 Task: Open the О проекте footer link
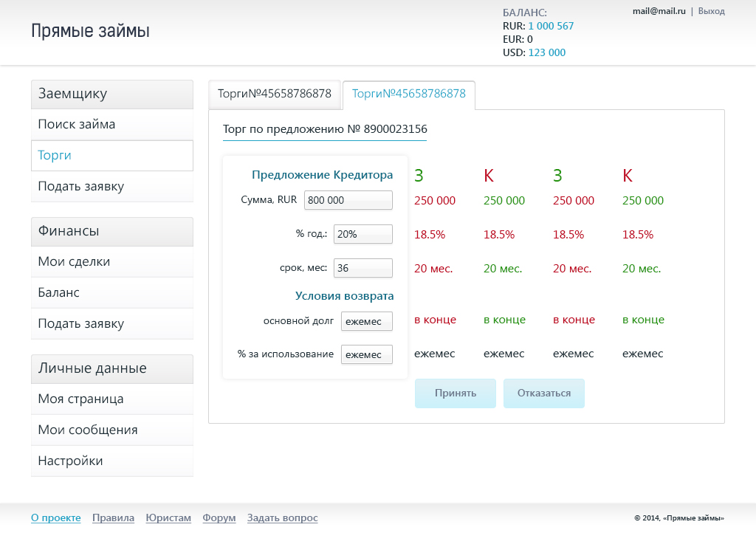[x=56, y=518]
